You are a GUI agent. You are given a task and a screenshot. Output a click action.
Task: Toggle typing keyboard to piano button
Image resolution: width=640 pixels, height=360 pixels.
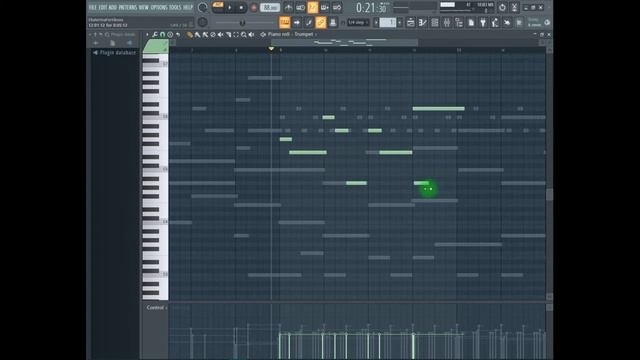click(x=284, y=22)
